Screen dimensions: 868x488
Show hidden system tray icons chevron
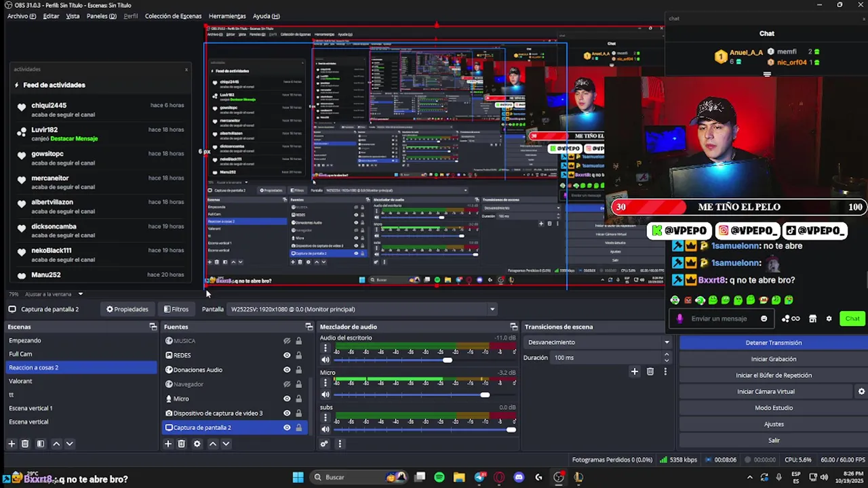pyautogui.click(x=749, y=477)
